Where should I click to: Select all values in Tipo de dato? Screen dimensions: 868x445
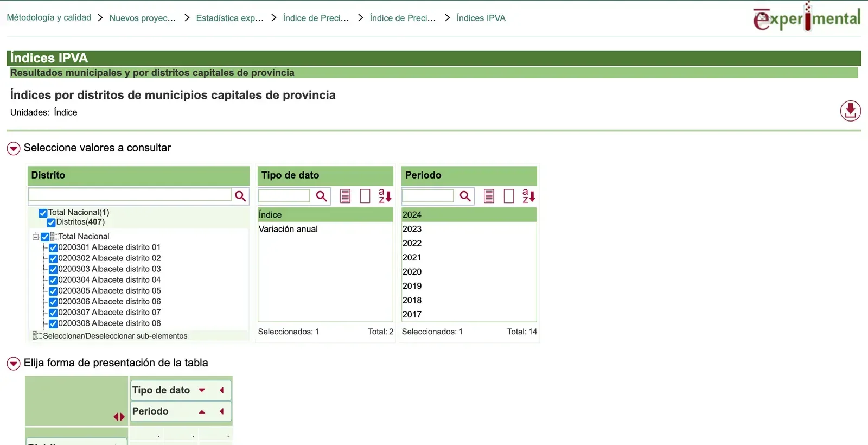pos(345,196)
